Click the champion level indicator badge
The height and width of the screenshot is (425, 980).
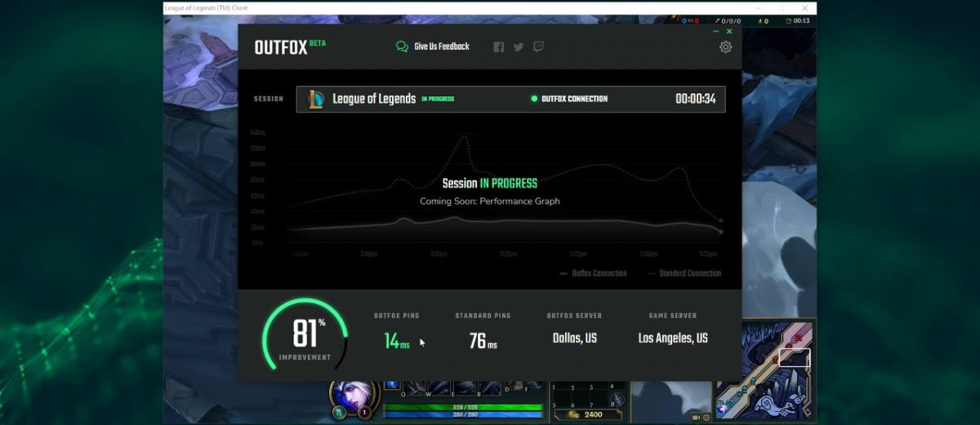pyautogui.click(x=365, y=413)
